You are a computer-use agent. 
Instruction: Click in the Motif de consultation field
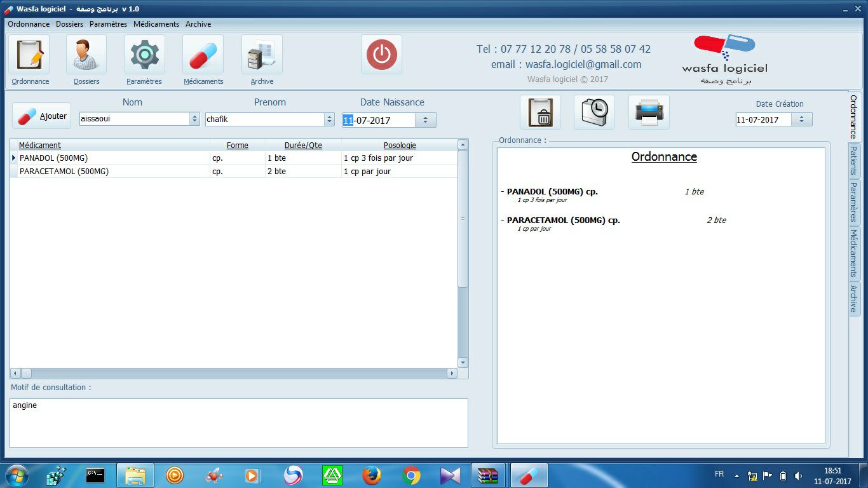point(239,423)
